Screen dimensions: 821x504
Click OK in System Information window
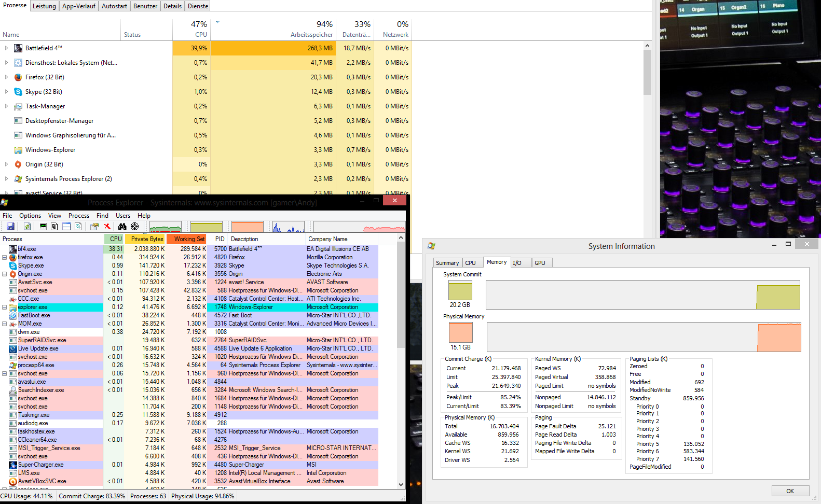pyautogui.click(x=790, y=491)
